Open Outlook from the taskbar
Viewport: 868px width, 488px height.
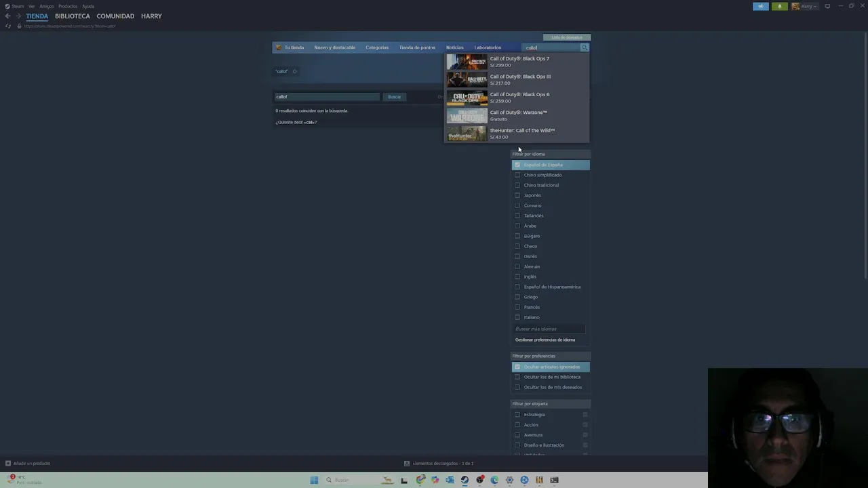click(450, 480)
